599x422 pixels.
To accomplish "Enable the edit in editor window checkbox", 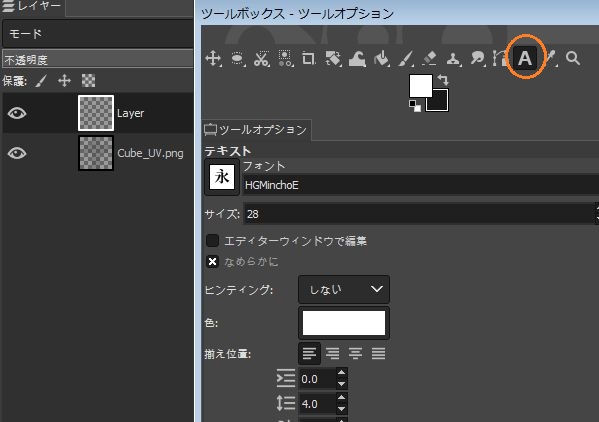I will coord(212,241).
